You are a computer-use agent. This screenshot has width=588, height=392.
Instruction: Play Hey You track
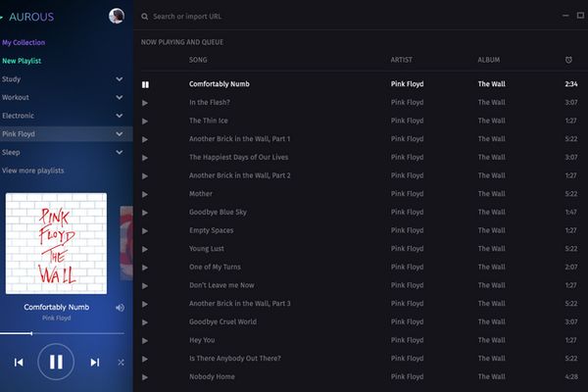[x=145, y=341]
